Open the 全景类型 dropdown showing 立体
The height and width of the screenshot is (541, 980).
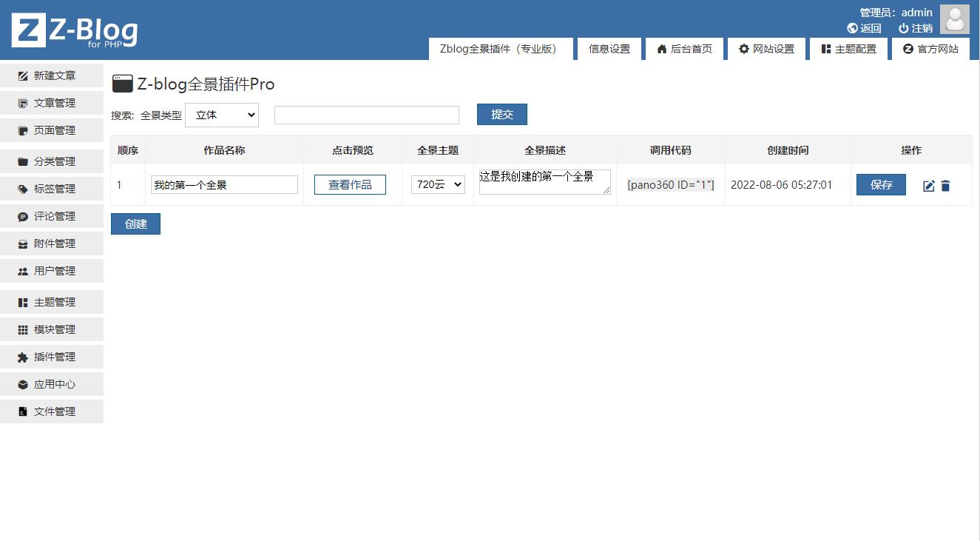pyautogui.click(x=222, y=115)
